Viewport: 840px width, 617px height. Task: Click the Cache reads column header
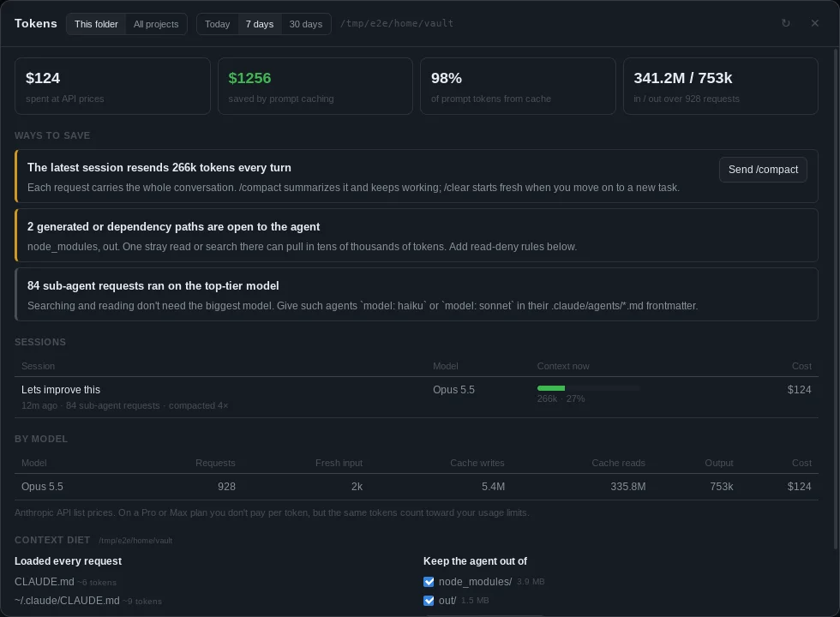[618, 463]
